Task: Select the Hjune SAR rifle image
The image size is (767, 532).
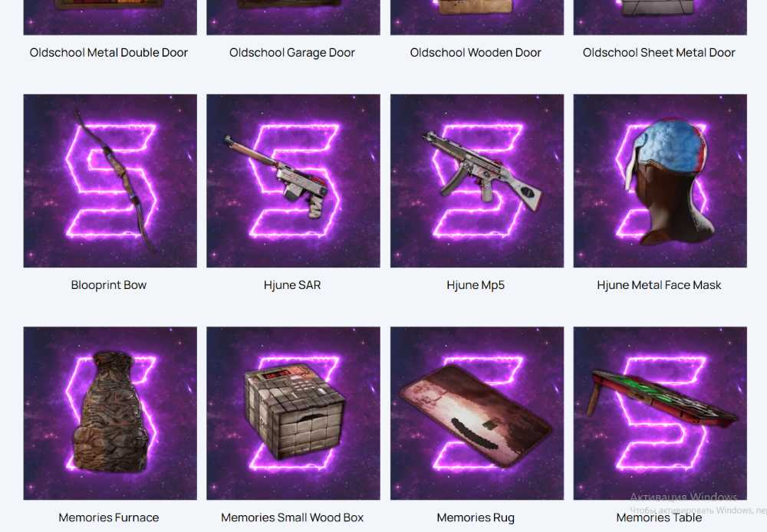Action: click(293, 181)
